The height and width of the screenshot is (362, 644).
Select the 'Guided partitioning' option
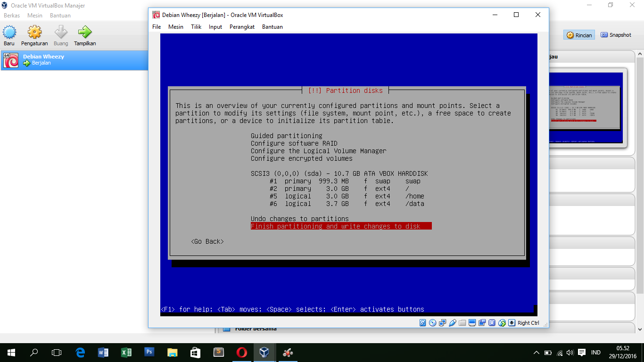[287, 136]
